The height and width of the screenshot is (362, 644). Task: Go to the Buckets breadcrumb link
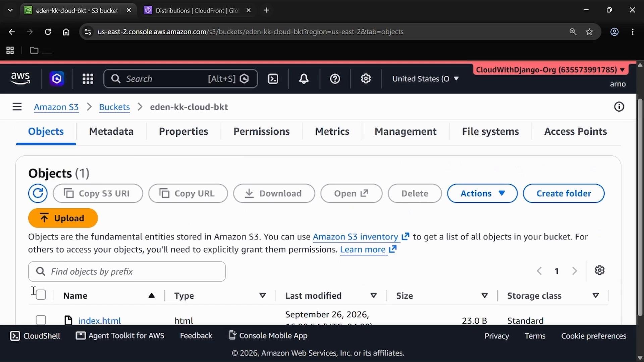(114, 107)
